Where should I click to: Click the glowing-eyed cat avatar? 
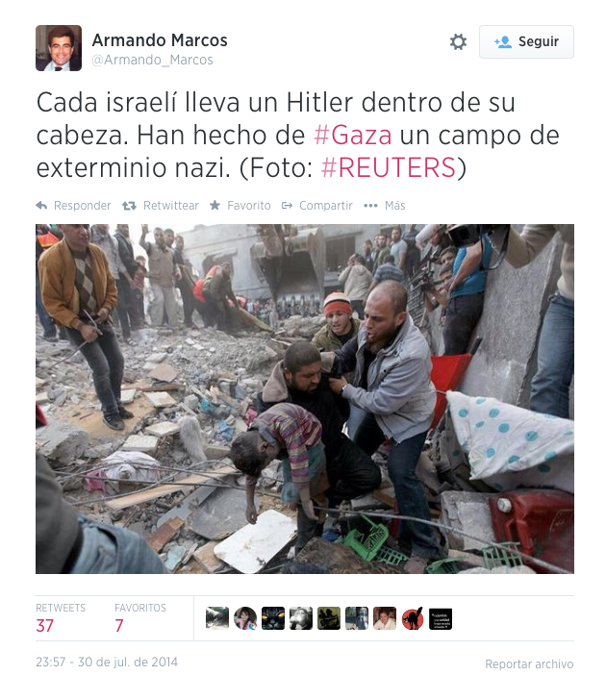click(x=273, y=618)
